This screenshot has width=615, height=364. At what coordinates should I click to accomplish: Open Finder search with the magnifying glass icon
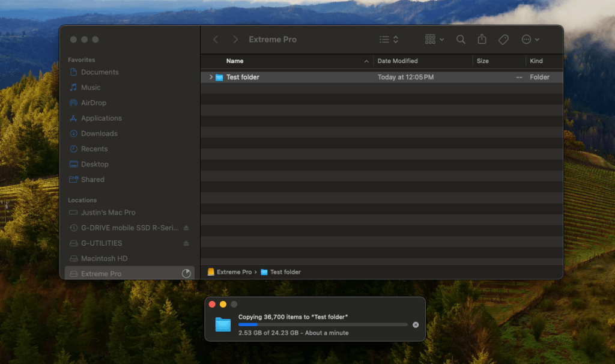(x=461, y=39)
